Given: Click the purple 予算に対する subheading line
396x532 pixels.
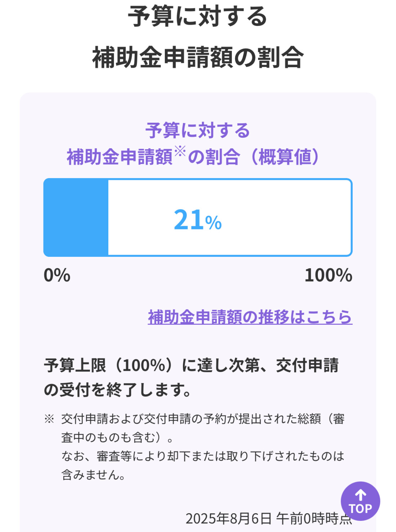Looking at the screenshot, I should (x=198, y=130).
